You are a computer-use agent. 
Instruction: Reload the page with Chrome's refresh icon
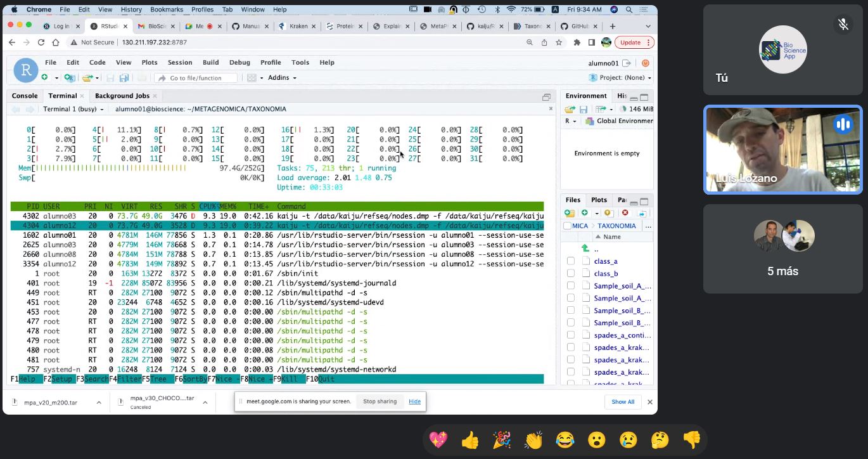tap(41, 42)
